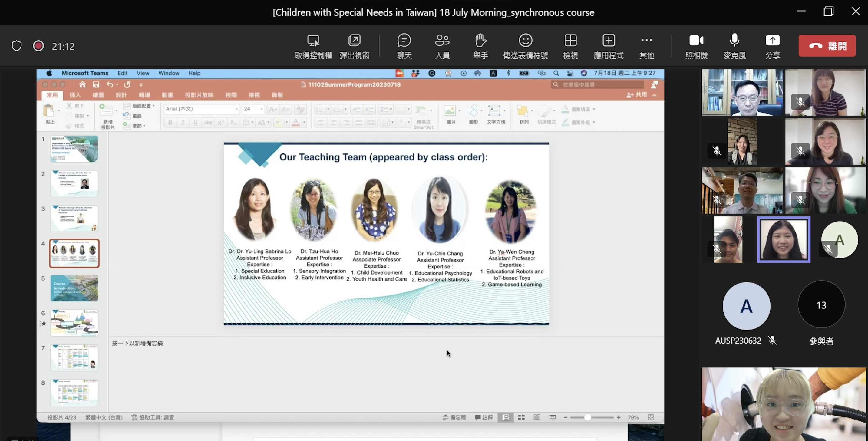868x441 pixels.
Task: Expand the New Slide dropdown arrow
Action: pos(117,110)
